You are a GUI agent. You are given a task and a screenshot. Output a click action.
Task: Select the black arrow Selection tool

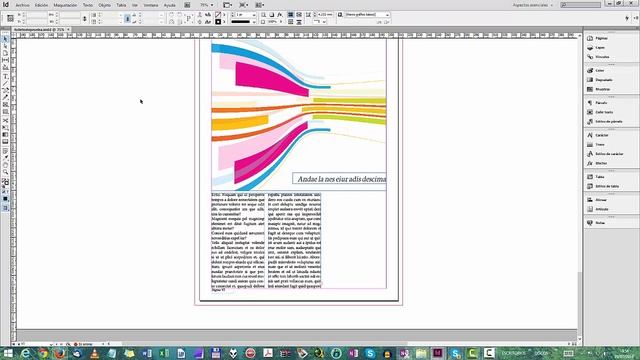pyautogui.click(x=5, y=39)
